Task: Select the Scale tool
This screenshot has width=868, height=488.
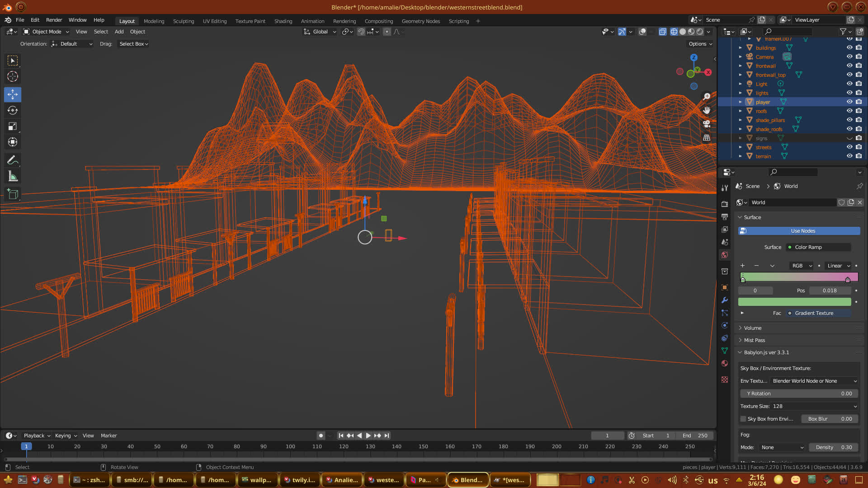Action: [13, 127]
